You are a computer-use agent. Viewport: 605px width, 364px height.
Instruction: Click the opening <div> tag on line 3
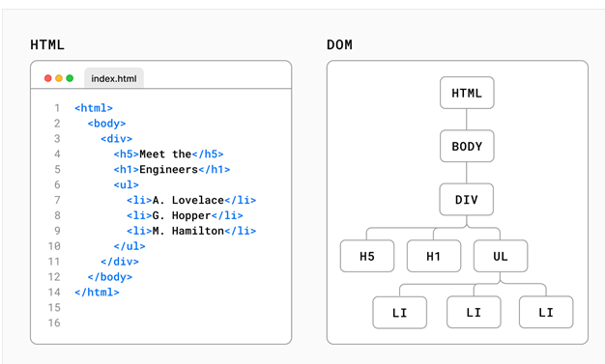point(116,138)
